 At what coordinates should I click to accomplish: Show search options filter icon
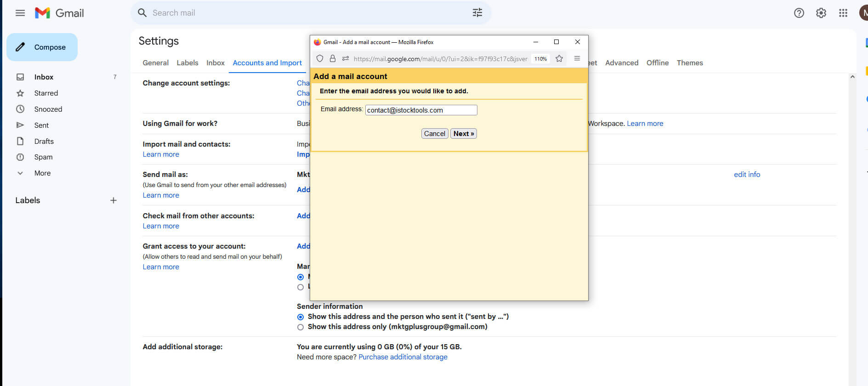(x=477, y=13)
